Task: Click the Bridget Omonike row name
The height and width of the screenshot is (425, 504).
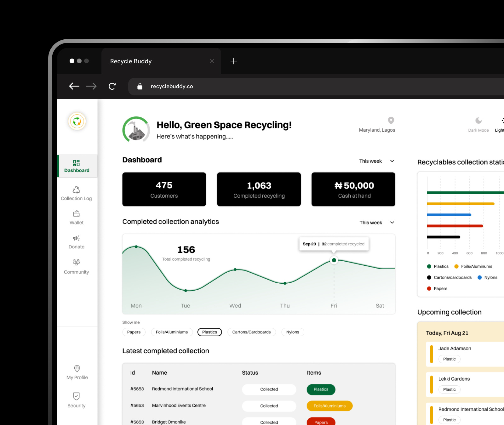Action: 169,422
